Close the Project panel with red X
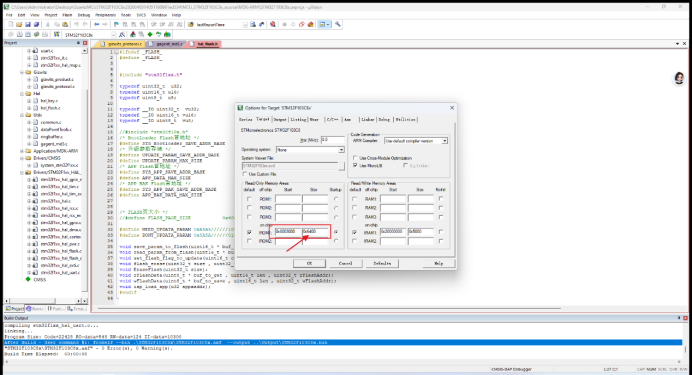 pyautogui.click(x=85, y=43)
